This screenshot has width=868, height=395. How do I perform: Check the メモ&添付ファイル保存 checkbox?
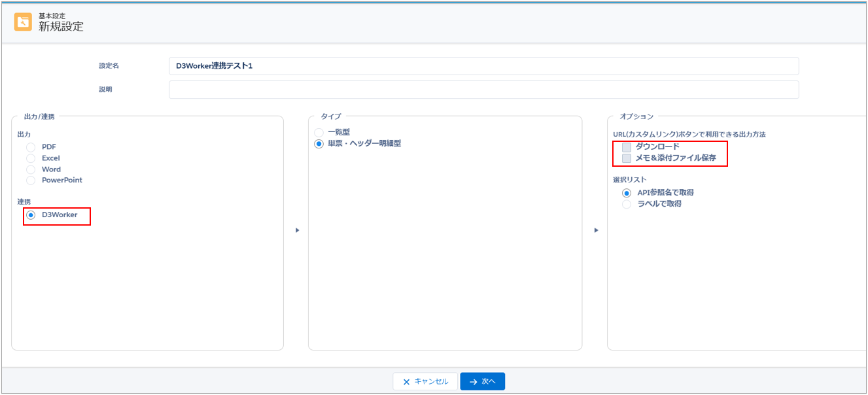pos(627,158)
